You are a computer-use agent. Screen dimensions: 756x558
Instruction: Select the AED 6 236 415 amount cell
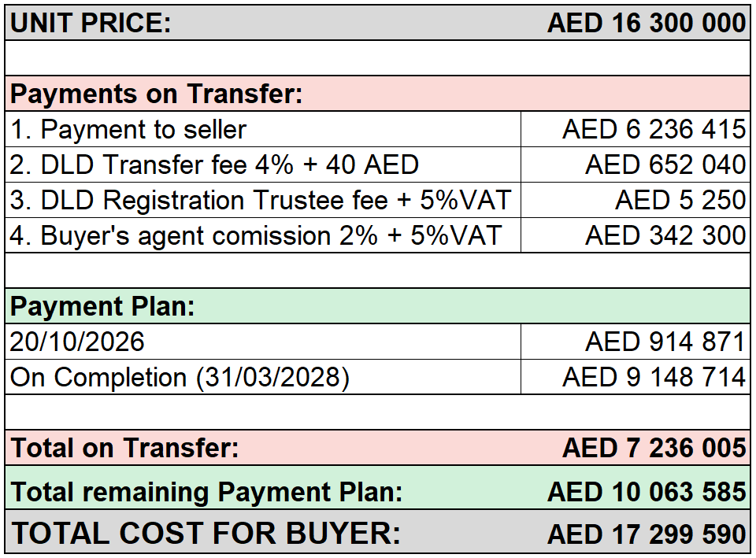point(636,129)
